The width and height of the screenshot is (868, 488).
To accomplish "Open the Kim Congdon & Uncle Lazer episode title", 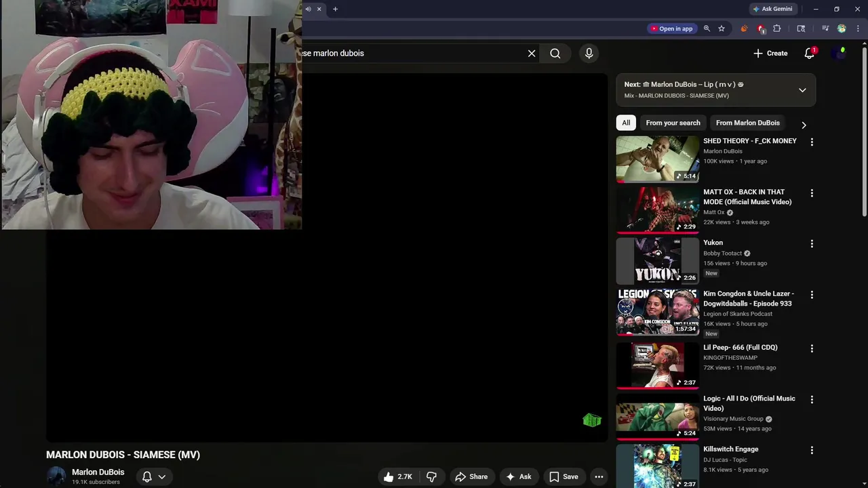I will [749, 299].
